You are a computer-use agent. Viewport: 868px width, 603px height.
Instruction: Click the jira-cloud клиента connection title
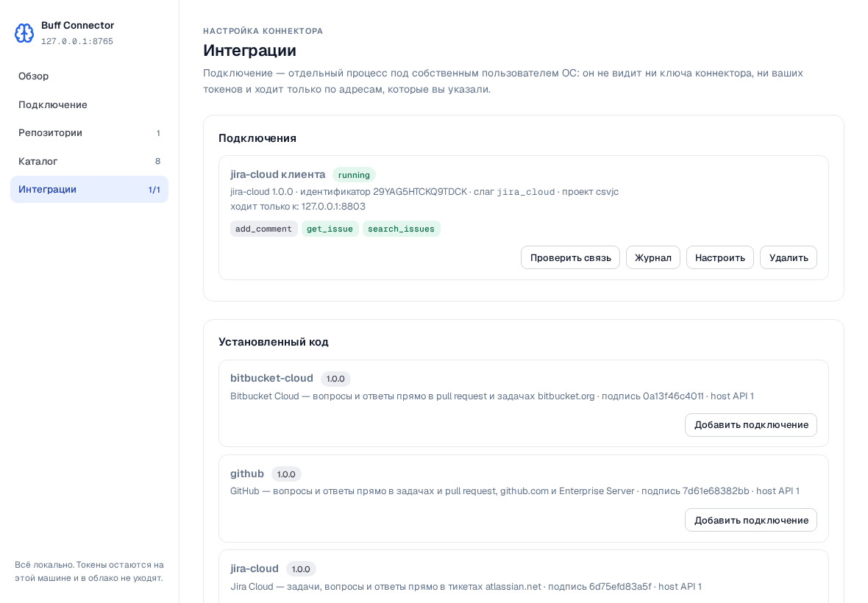pos(278,174)
